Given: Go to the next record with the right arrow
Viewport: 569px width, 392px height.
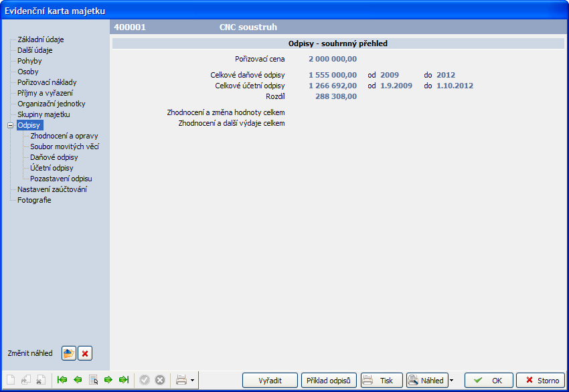Looking at the screenshot, I should (108, 380).
